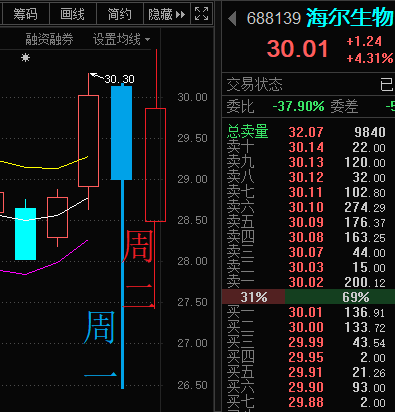This screenshot has width=395, height=412.
Task: Select the cyan filled candlestick
Action: tap(25, 234)
